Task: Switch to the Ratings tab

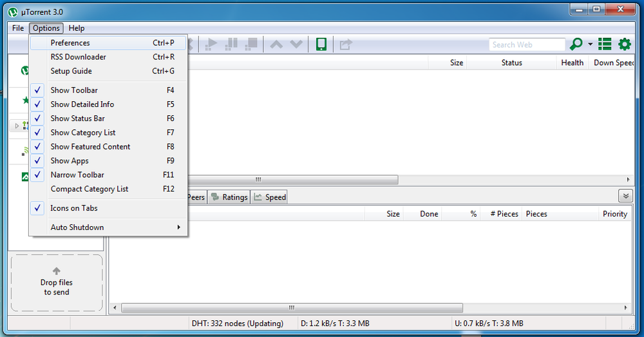Action: (229, 197)
